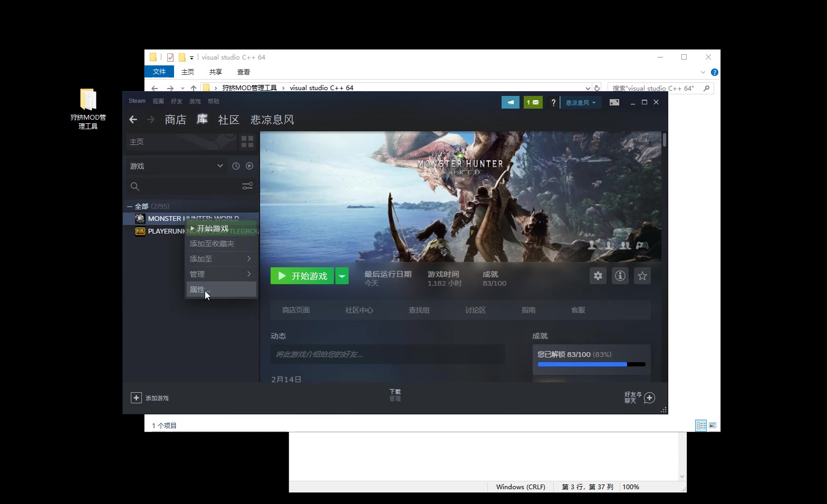
Task: Show ready-to-play games only icon
Action: click(x=249, y=166)
